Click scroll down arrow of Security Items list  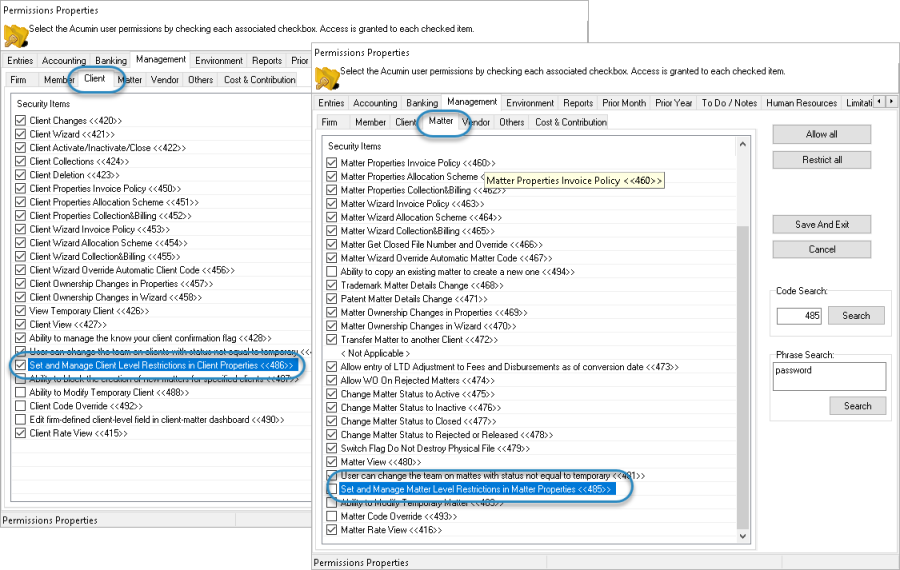[x=743, y=536]
